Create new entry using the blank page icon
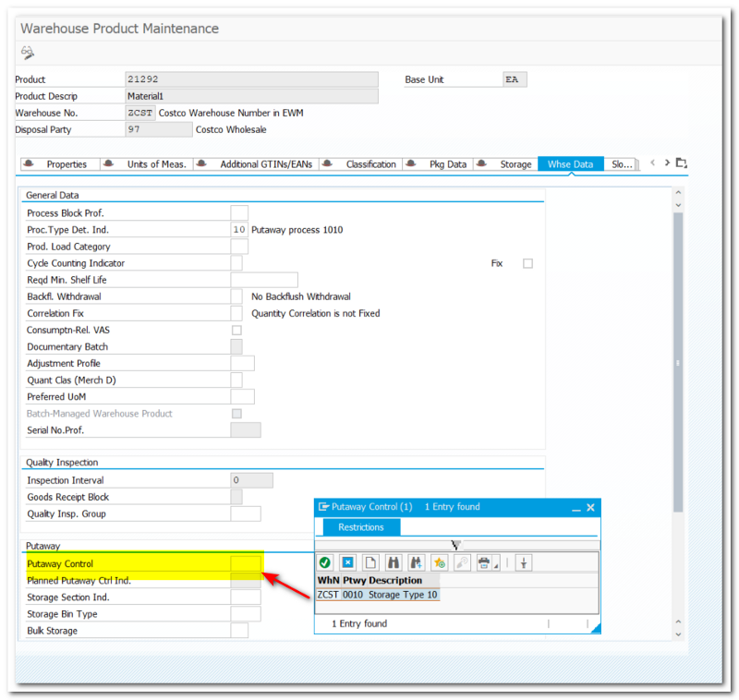The height and width of the screenshot is (700, 739). click(369, 563)
